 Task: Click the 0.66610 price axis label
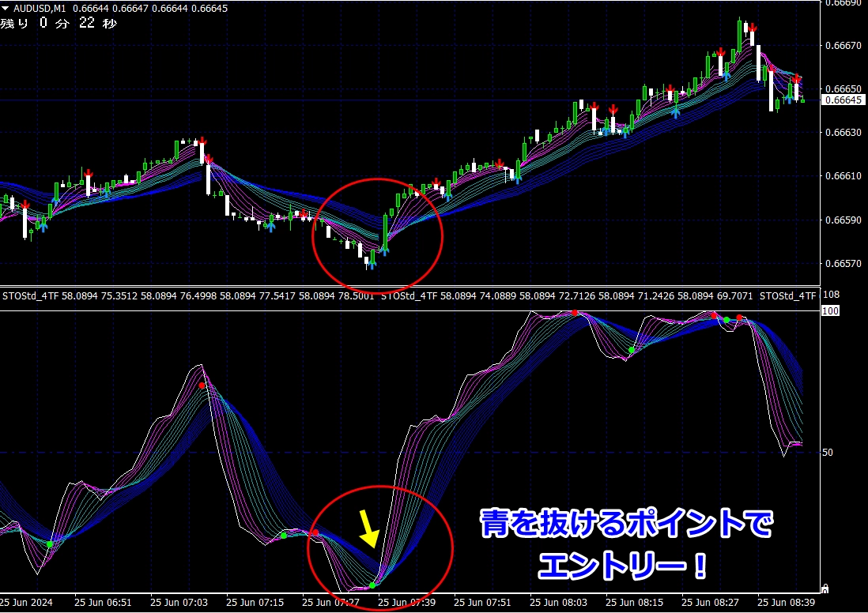[x=841, y=176]
